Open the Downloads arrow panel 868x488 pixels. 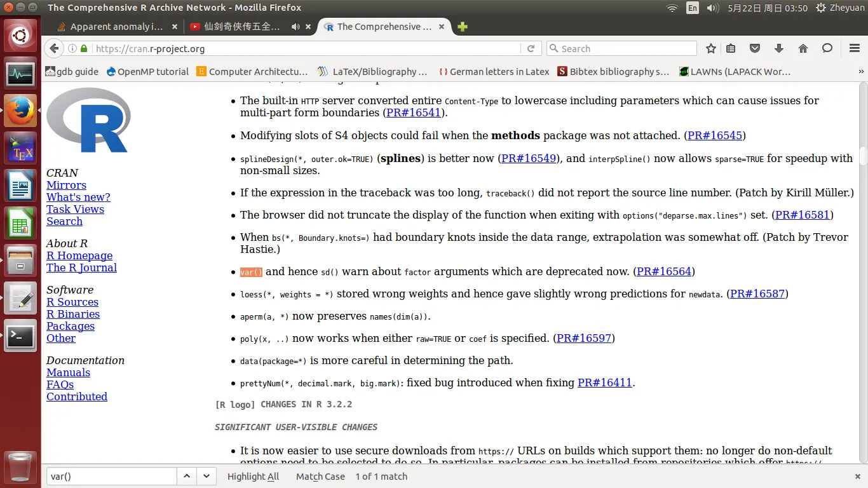pyautogui.click(x=779, y=48)
